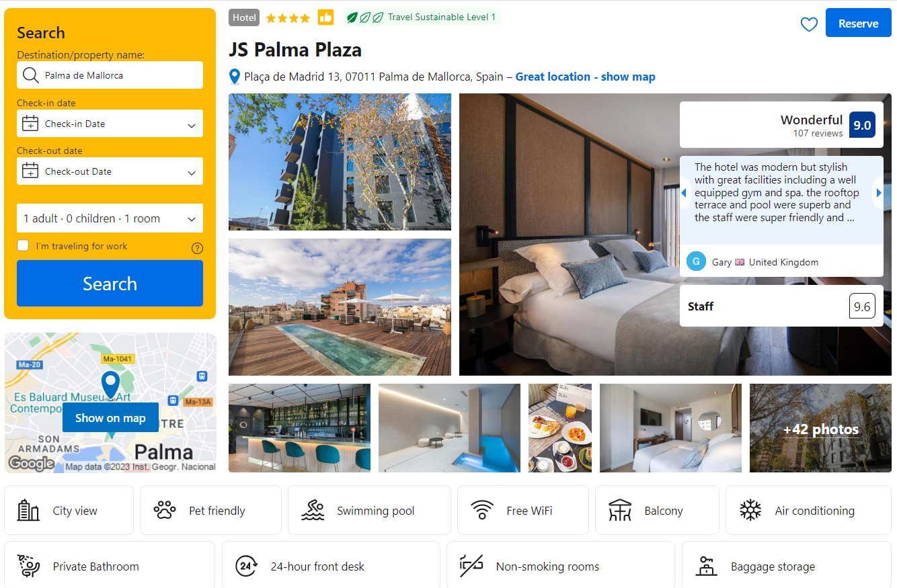This screenshot has height=588, width=897.
Task: Open the Check-out Date dropdown
Action: coord(110,171)
